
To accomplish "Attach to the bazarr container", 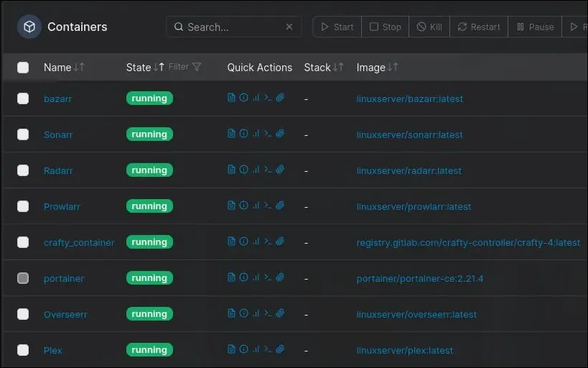I will pos(280,98).
